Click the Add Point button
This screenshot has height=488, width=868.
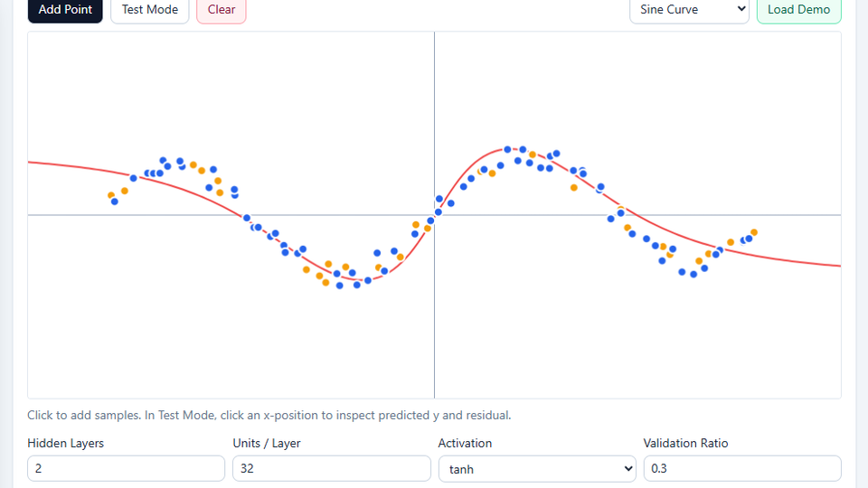[65, 10]
